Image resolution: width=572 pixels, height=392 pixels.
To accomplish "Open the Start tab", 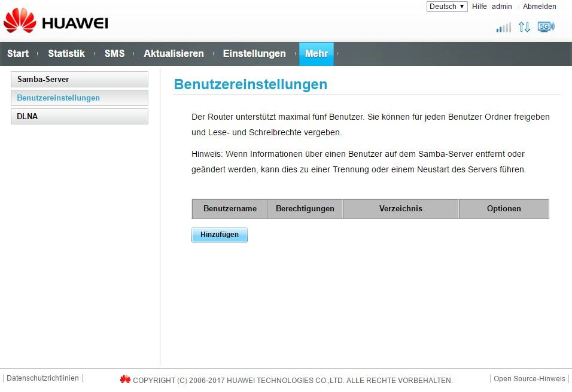I will 18,54.
